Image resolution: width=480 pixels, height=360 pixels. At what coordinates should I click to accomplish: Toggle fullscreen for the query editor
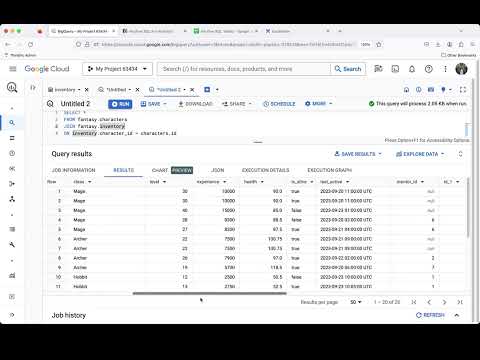(x=463, y=90)
